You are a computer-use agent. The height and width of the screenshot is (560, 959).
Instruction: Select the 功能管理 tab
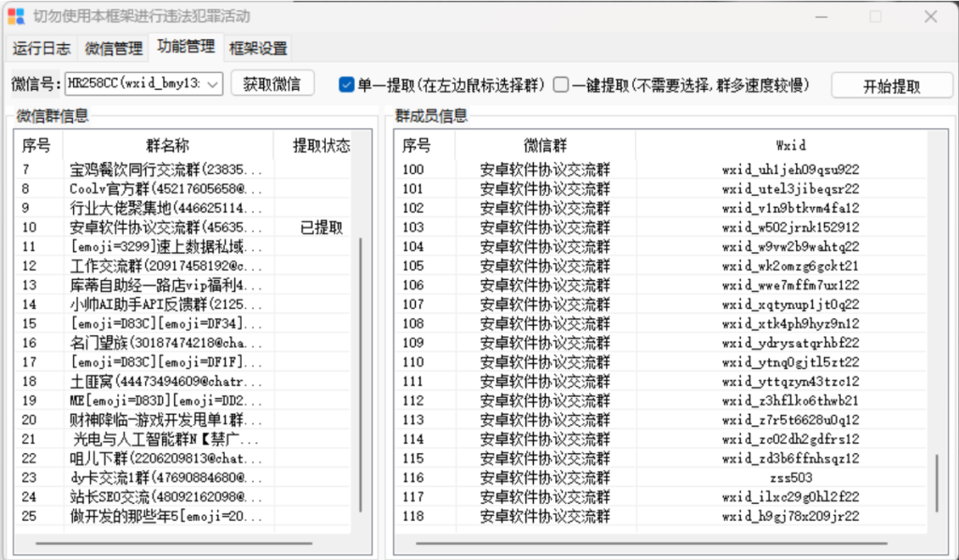point(185,48)
